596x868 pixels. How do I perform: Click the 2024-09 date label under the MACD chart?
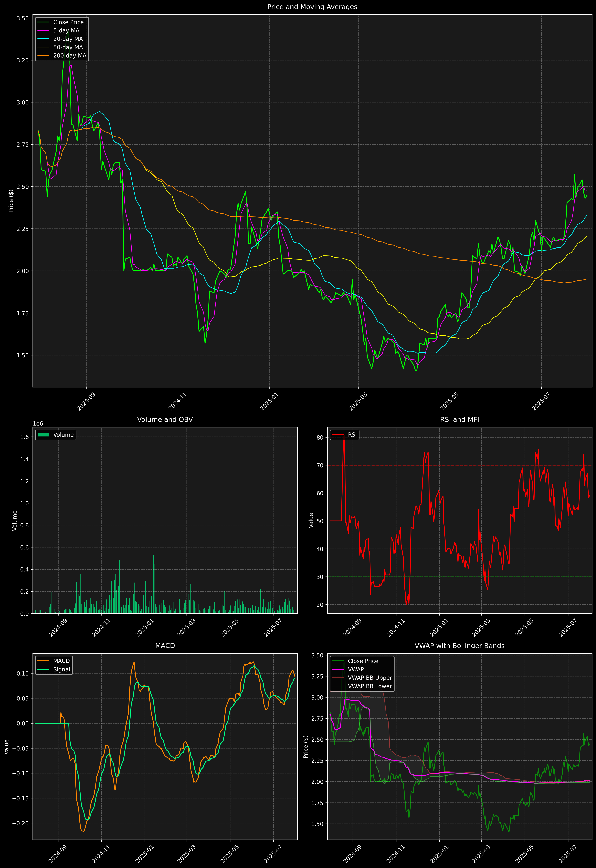click(x=58, y=854)
